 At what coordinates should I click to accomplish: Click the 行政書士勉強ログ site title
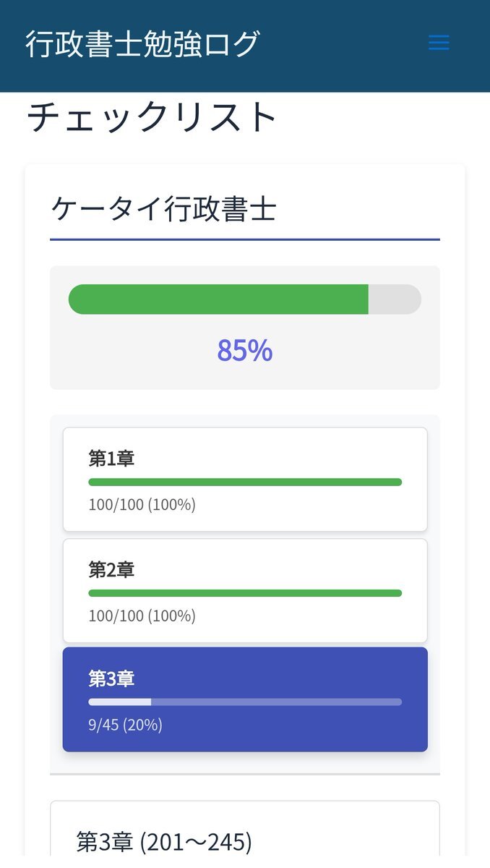(142, 43)
